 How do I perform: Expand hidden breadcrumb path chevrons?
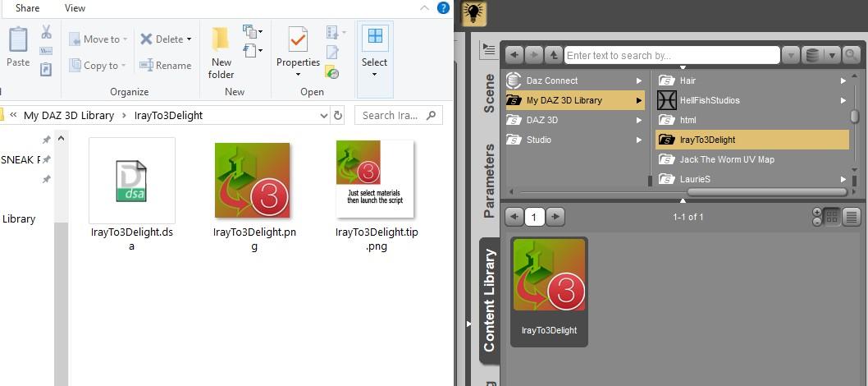click(13, 115)
